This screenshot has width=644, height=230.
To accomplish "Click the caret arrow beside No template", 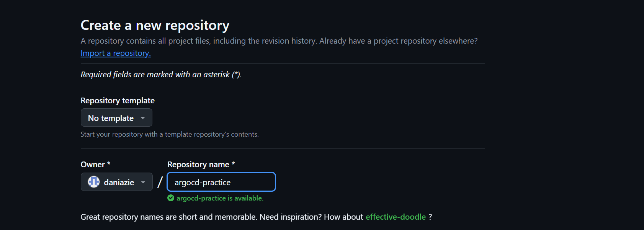I will click(x=143, y=118).
